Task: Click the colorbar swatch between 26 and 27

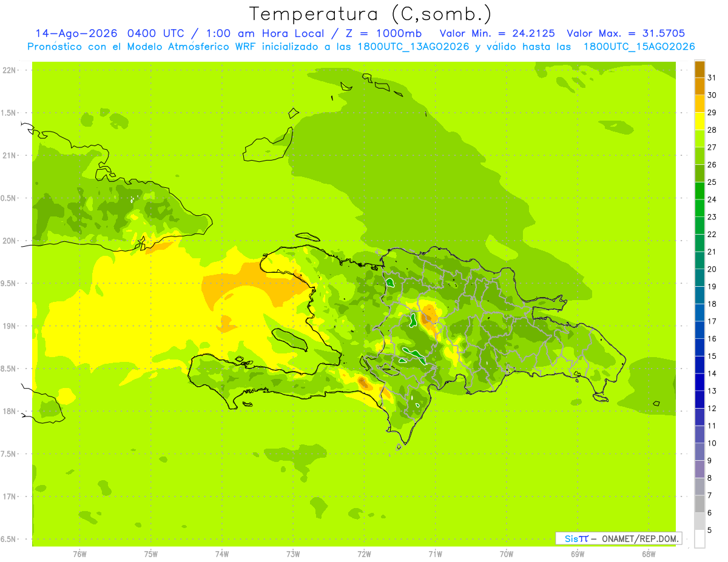Action: [699, 156]
